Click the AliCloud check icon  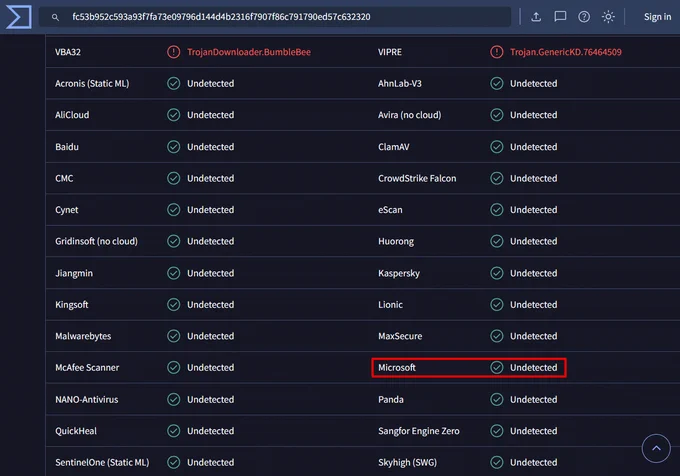173,115
